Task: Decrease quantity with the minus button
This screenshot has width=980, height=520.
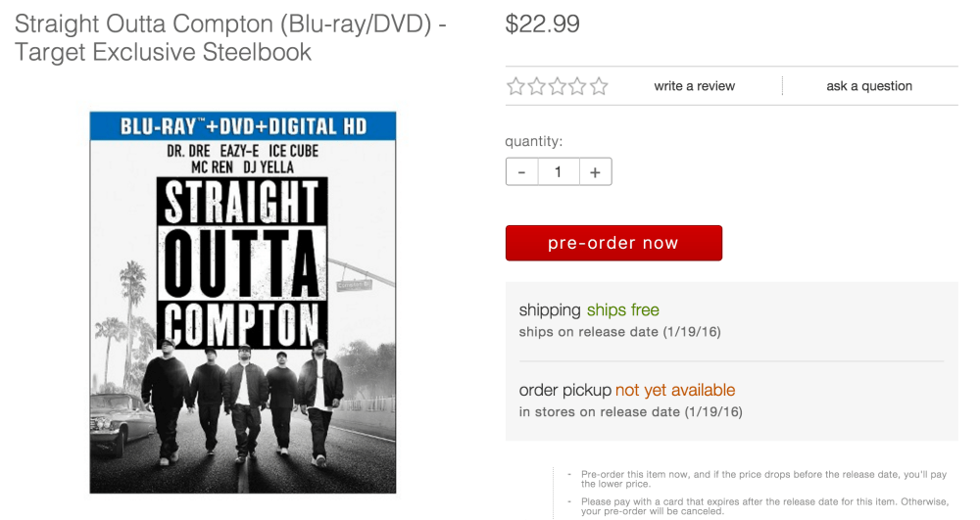Action: (521, 172)
